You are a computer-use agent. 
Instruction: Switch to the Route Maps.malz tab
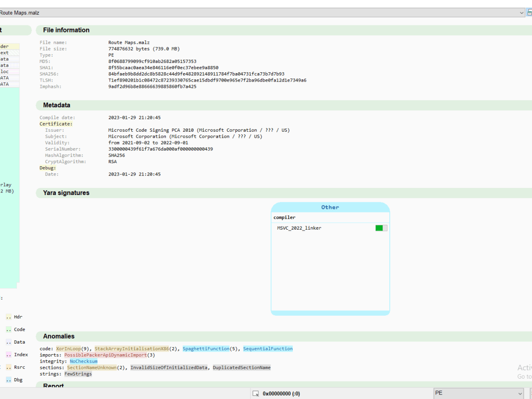coord(20,12)
